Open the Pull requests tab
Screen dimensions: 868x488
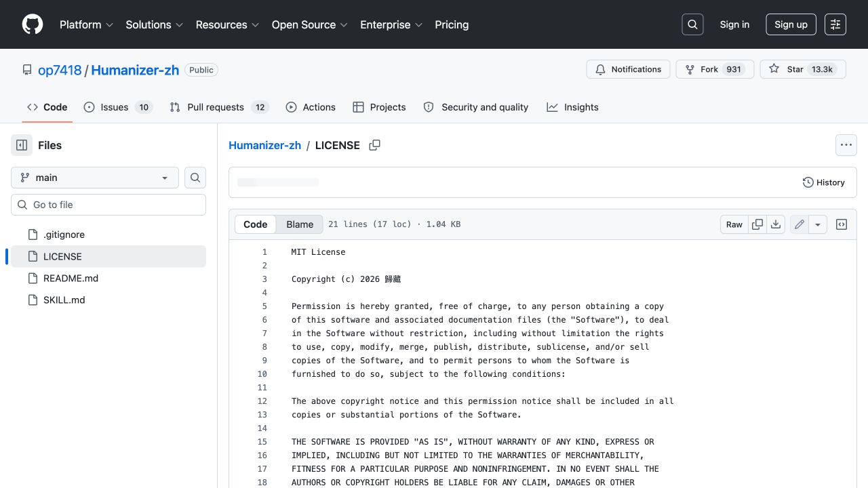pyautogui.click(x=219, y=107)
